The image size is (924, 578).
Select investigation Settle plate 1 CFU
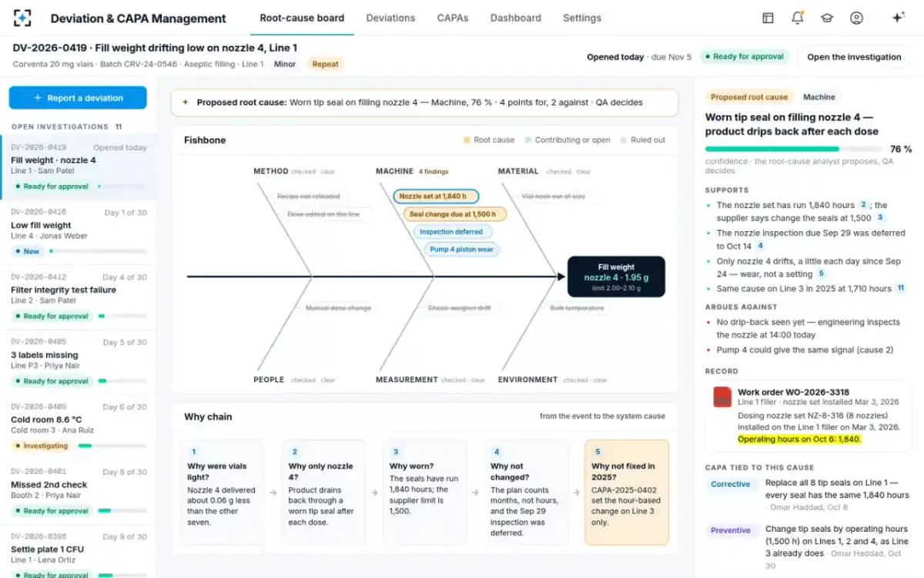click(79, 552)
